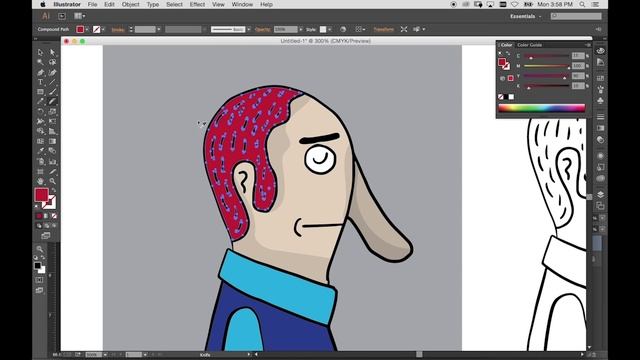Click the Opacity link in control bar

tap(263, 29)
